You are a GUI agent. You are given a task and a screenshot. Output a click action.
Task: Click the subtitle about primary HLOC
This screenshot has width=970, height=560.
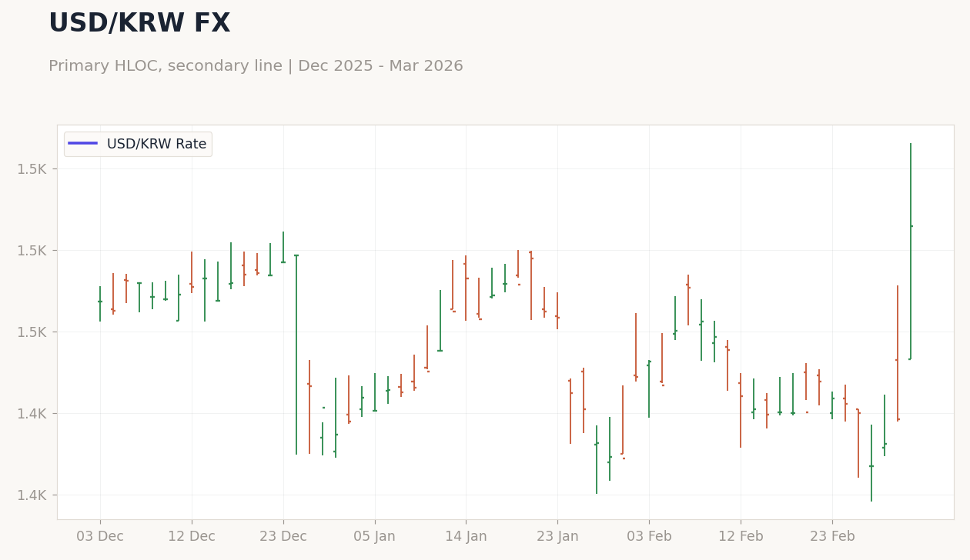[x=256, y=66]
